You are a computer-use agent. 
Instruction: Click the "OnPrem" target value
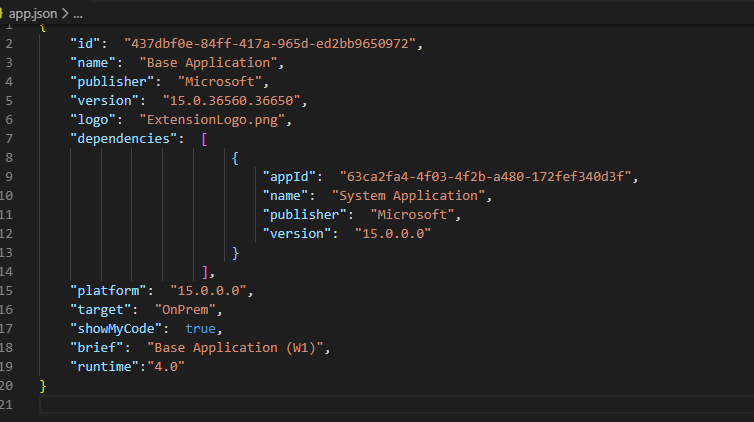pyautogui.click(x=188, y=310)
